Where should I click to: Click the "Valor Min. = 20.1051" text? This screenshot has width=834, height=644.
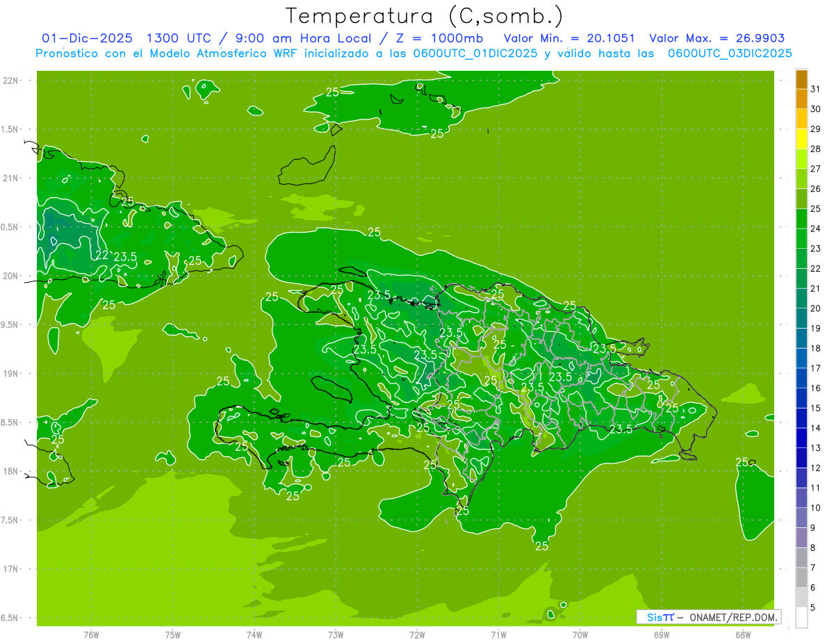point(569,38)
